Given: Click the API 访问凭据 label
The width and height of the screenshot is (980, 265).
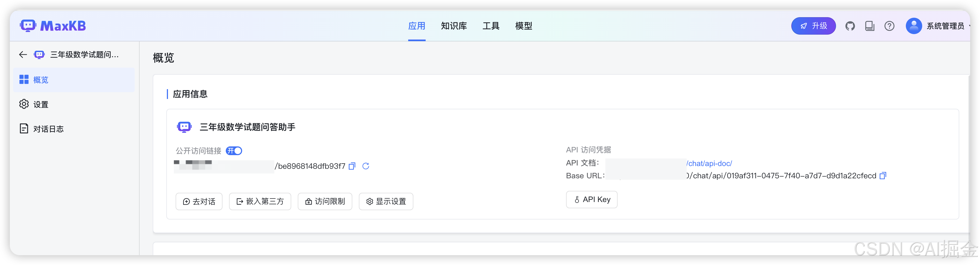Looking at the screenshot, I should pyautogui.click(x=588, y=150).
